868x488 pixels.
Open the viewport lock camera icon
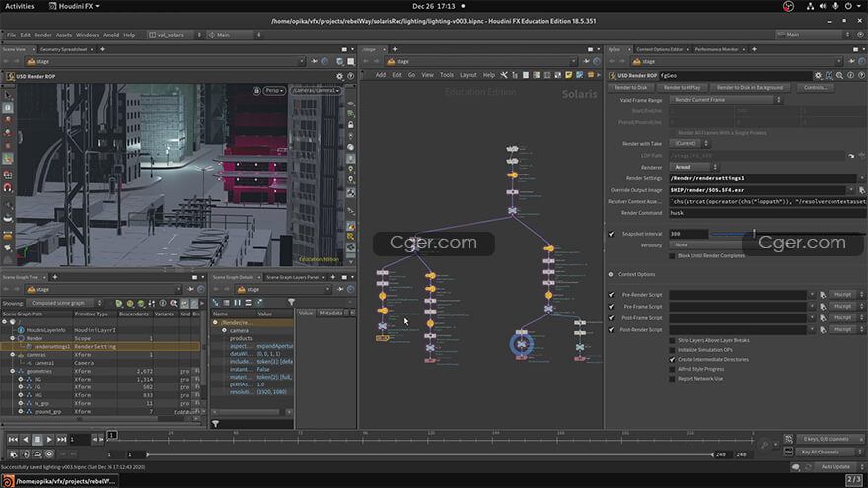(x=256, y=90)
